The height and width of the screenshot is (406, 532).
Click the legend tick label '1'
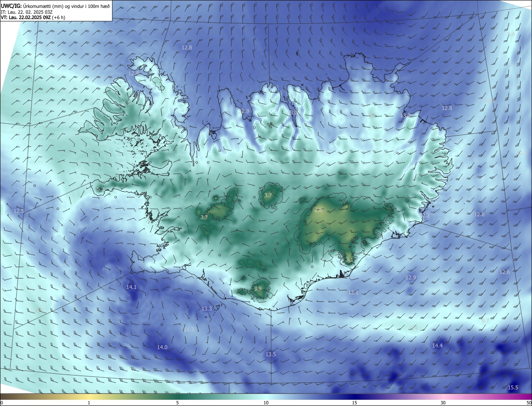(89, 403)
